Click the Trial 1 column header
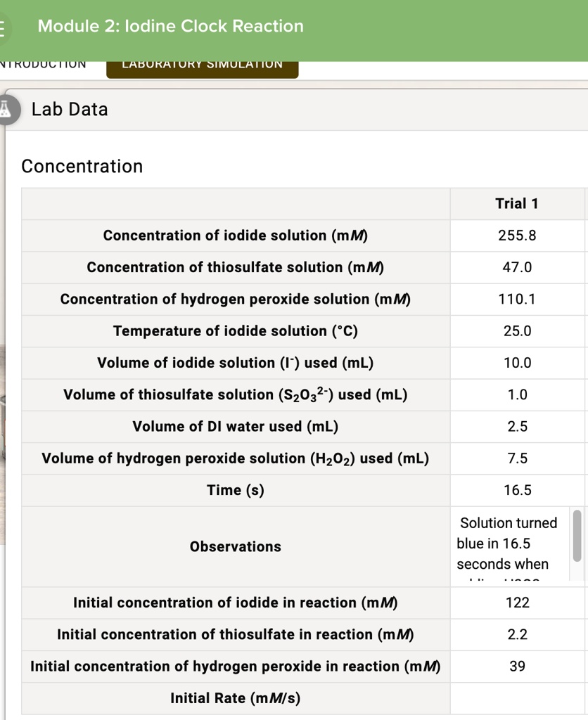 coord(517,204)
